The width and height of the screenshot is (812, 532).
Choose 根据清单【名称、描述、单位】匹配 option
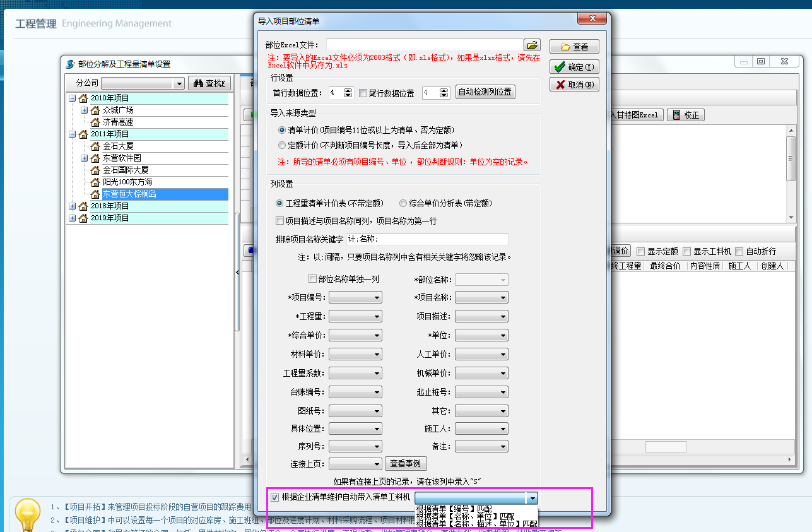coord(476,524)
